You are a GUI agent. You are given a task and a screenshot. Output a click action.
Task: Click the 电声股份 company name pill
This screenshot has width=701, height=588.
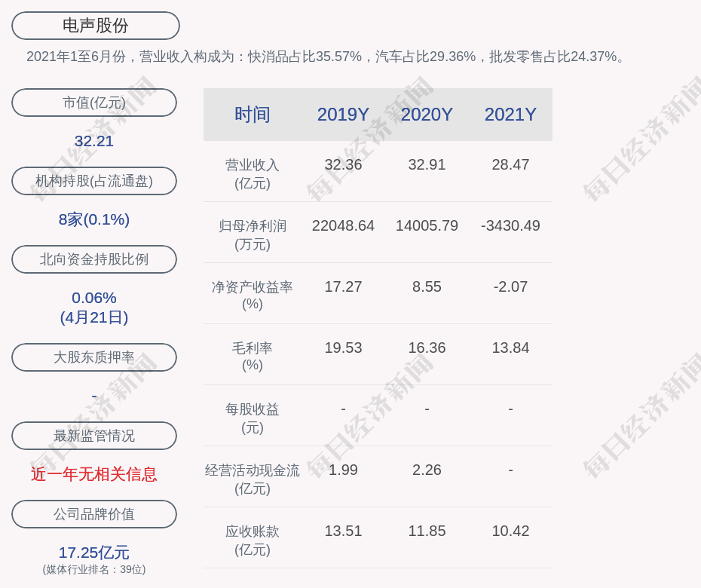[x=96, y=26]
